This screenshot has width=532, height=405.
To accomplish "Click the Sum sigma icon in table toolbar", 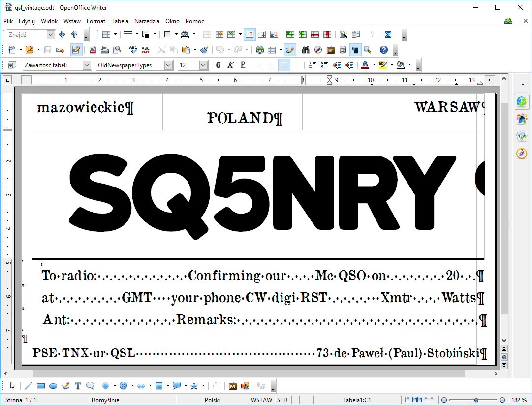I will coord(388,34).
